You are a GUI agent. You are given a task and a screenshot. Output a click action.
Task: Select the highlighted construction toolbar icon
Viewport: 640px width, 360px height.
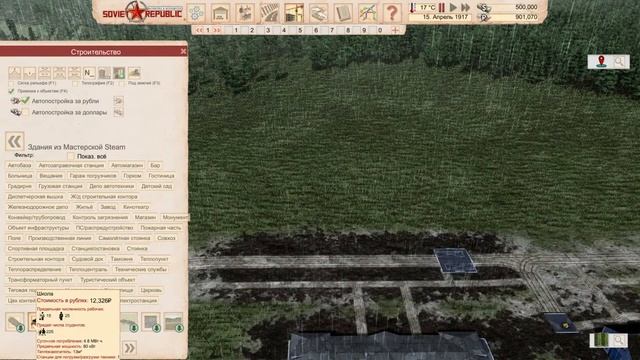294,13
